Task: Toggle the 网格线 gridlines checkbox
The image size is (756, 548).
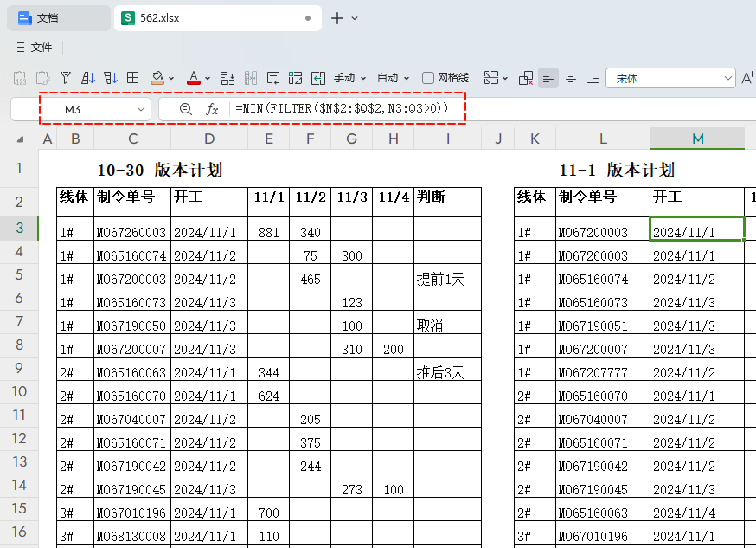Action: pos(427,78)
